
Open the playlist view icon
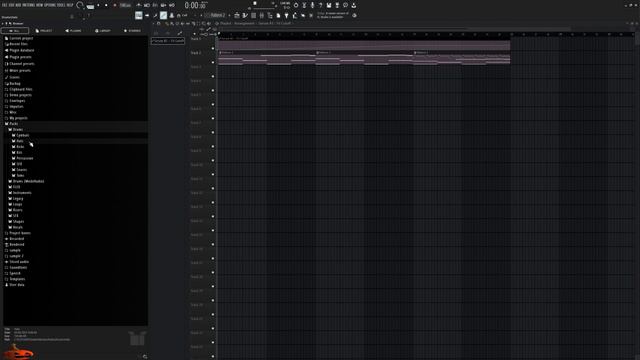tap(237, 16)
